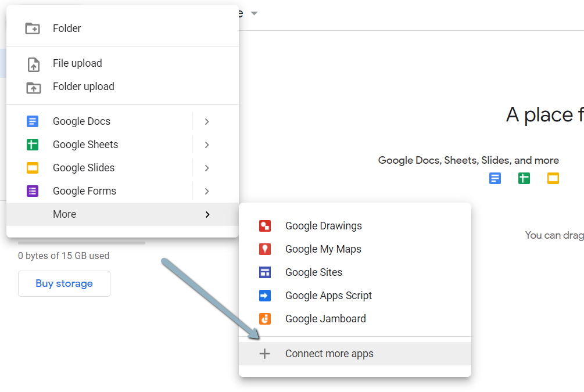
Task: Expand the Google Sheets submenu arrow
Action: [207, 144]
